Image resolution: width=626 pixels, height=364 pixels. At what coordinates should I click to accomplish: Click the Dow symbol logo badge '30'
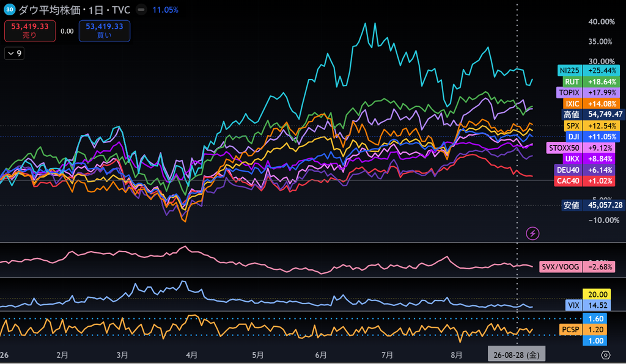10,10
